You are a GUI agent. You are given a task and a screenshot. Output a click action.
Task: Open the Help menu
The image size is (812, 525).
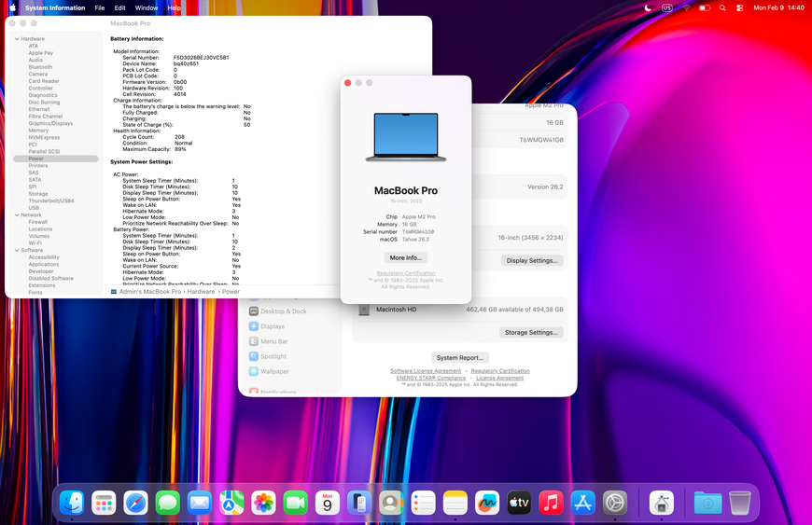point(174,7)
